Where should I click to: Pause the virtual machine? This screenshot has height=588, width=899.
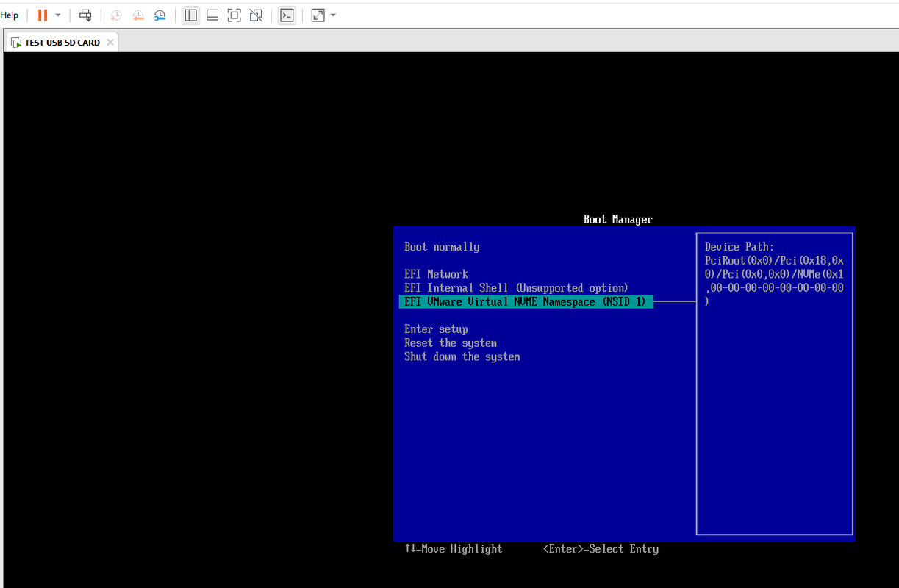point(43,15)
